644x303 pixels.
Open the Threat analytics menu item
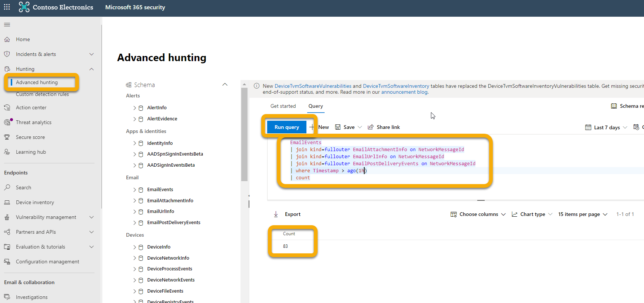pos(34,122)
